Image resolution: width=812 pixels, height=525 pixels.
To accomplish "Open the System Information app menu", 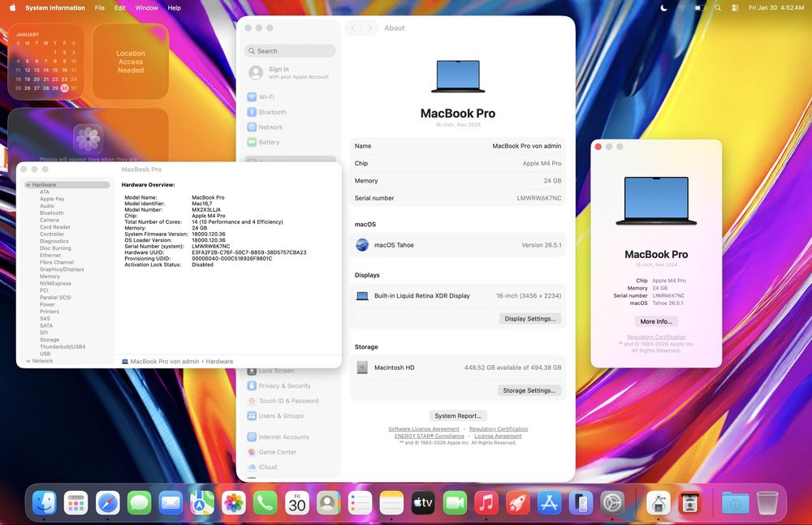I will click(55, 8).
